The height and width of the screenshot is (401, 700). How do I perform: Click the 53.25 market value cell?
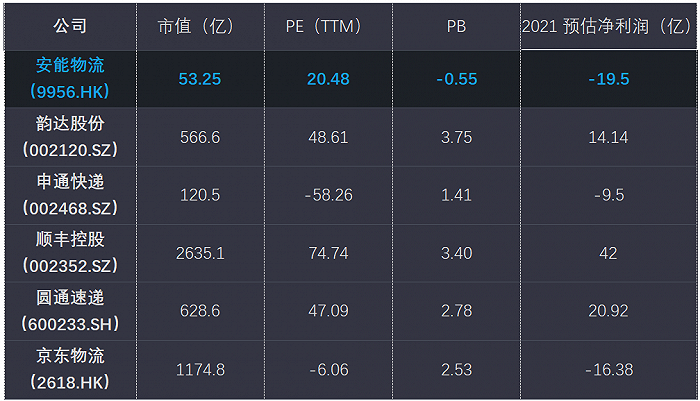(200, 79)
